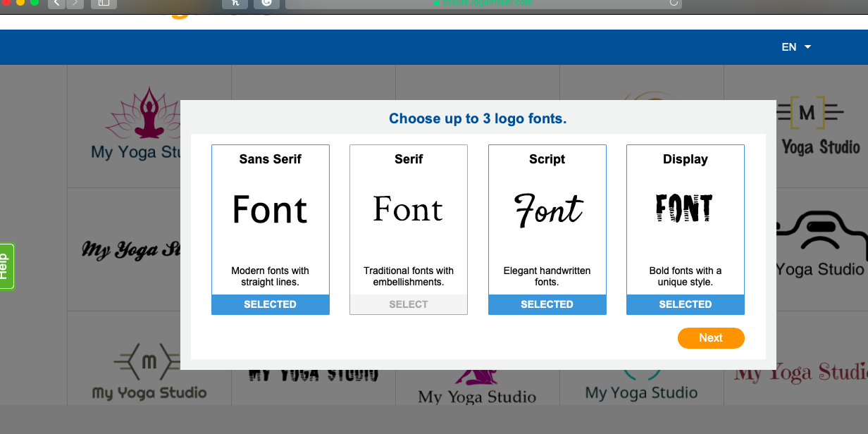This screenshot has width=868, height=434.
Task: Click 'Traditional fonts with embellishments.' description
Action: click(x=409, y=276)
